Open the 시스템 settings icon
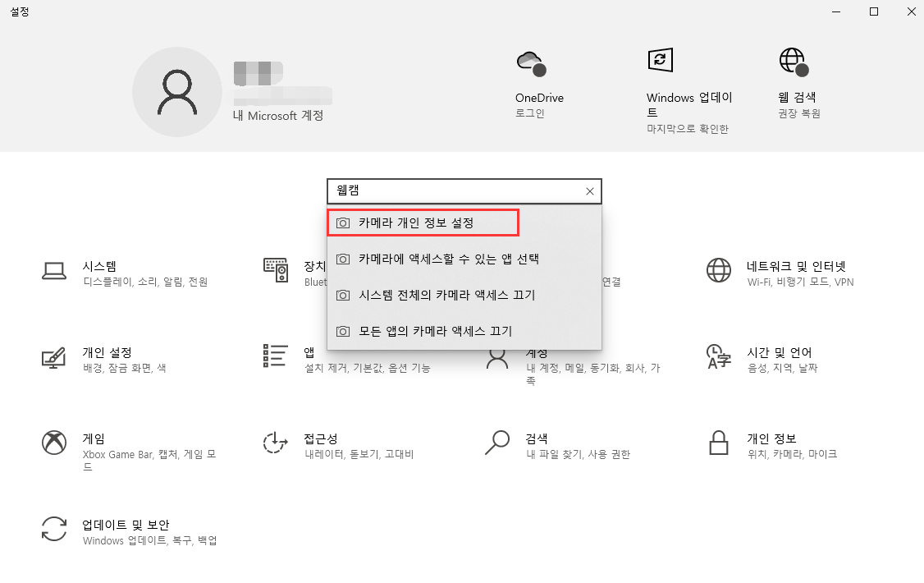Viewport: 924px width, 583px height. [53, 269]
